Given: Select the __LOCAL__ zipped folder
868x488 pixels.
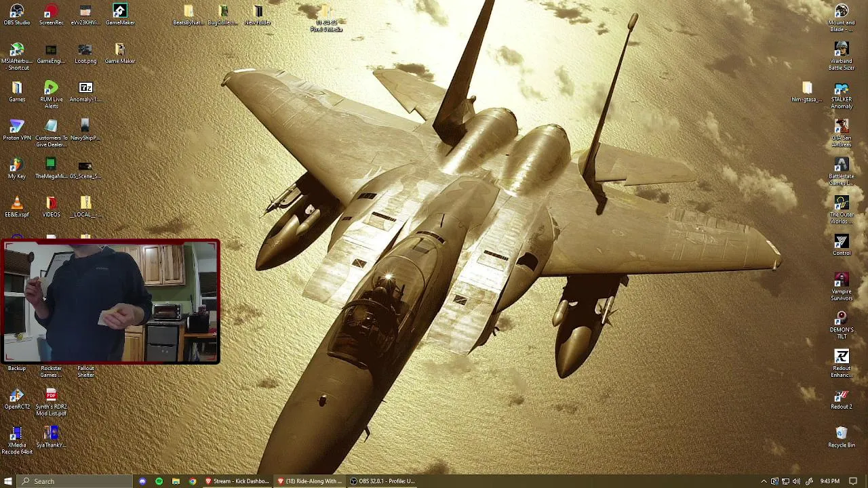Looking at the screenshot, I should click(x=85, y=207).
